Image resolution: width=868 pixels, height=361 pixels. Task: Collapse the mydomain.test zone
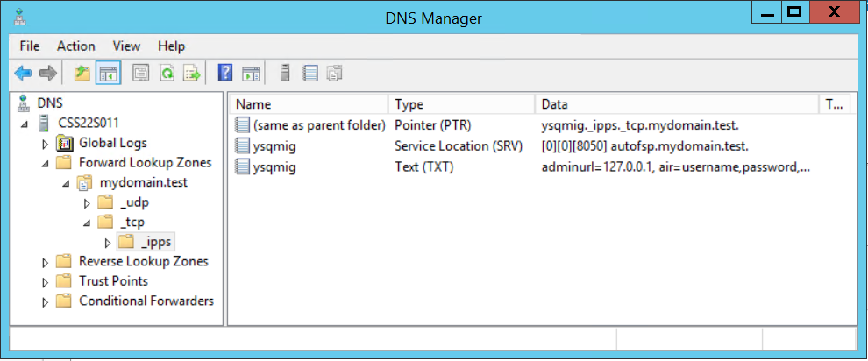(66, 183)
